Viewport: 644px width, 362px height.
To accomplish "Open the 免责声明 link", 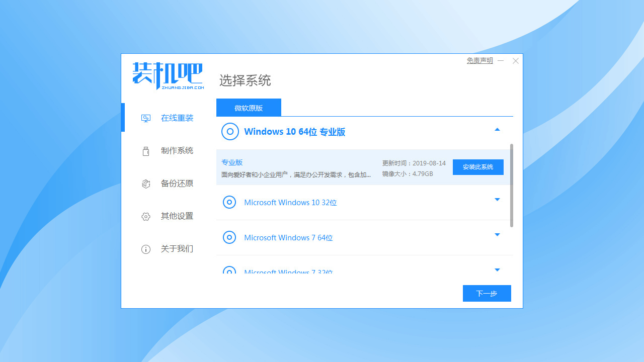I will click(x=479, y=60).
